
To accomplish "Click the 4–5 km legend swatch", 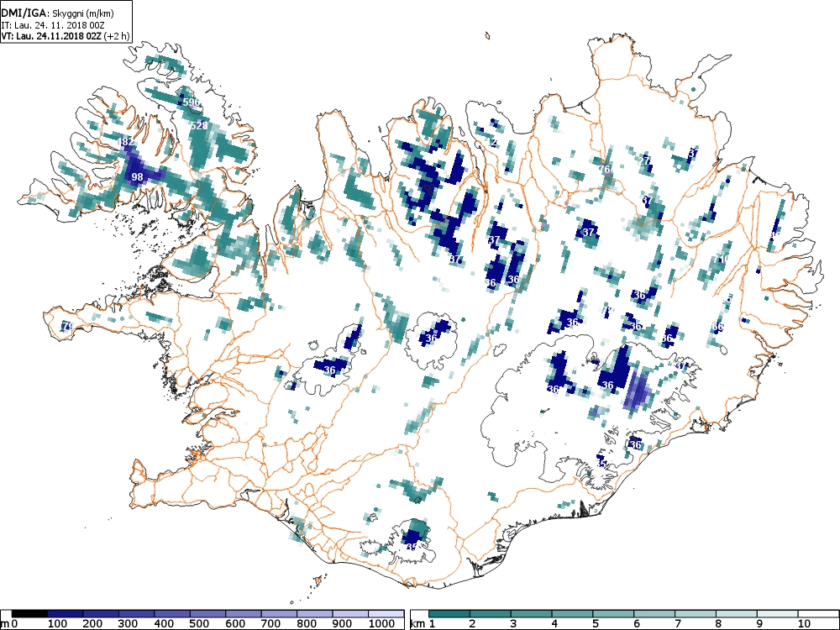I will [x=573, y=614].
